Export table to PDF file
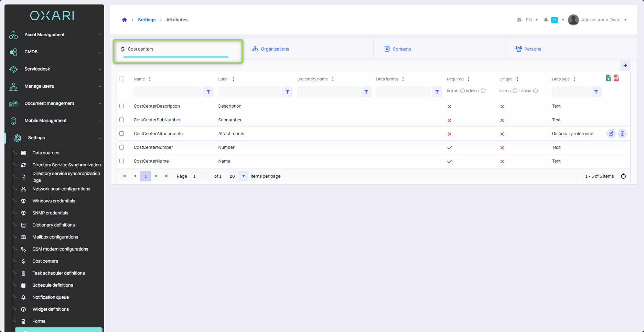 tap(616, 78)
